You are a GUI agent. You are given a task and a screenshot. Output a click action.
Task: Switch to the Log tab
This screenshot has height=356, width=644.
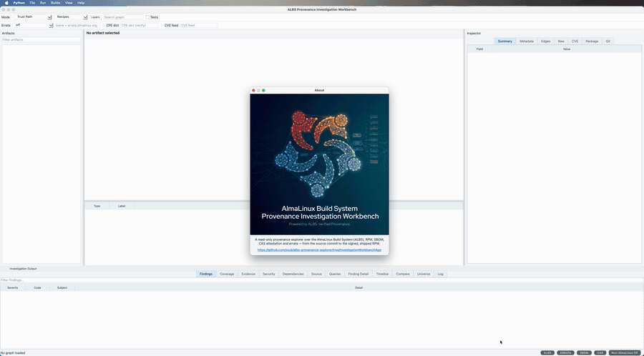coord(440,274)
